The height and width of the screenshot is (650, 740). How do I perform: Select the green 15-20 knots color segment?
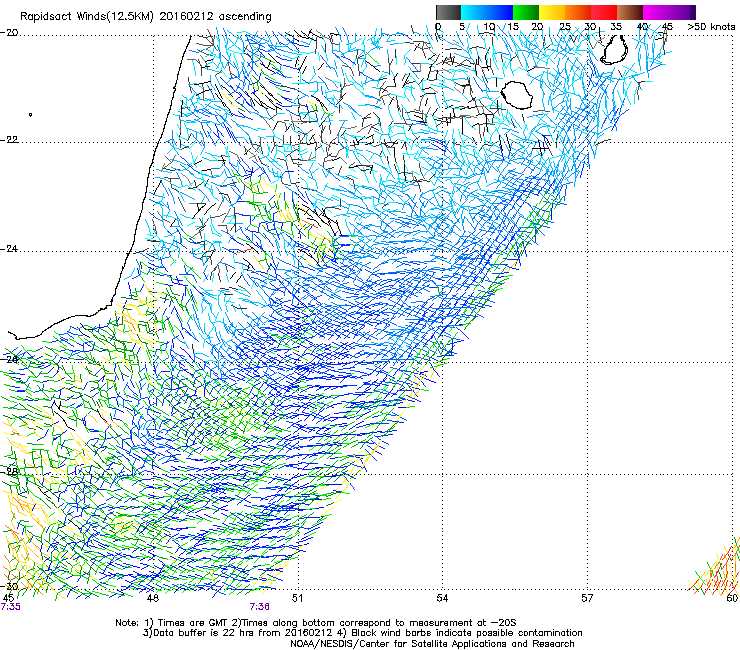[526, 12]
